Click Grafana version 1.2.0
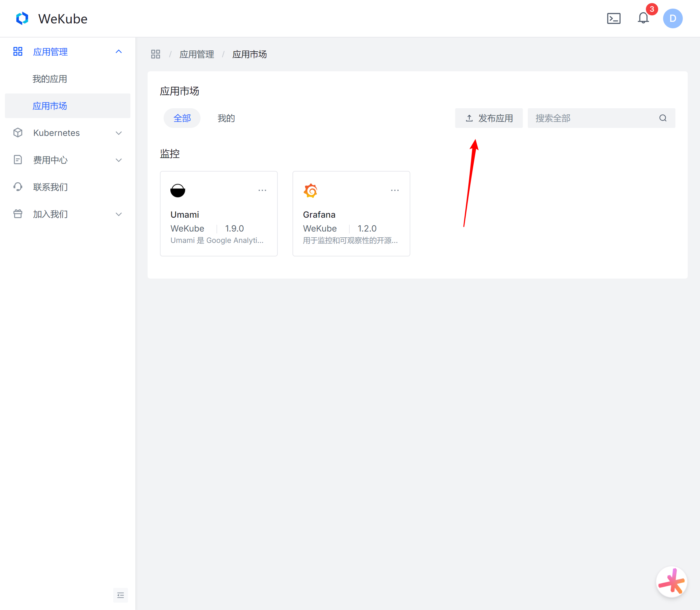Screen dimensions: 700x610 coord(367,228)
